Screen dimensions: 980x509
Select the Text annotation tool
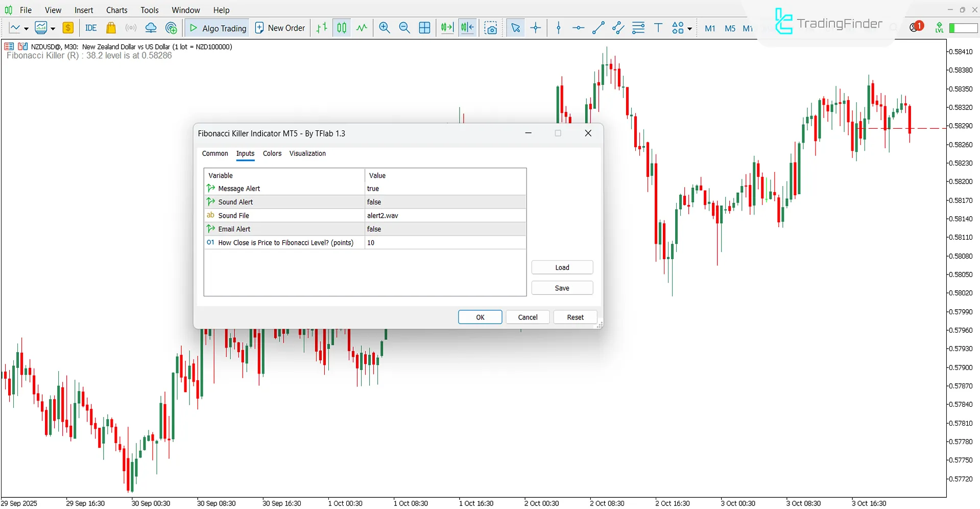(658, 28)
